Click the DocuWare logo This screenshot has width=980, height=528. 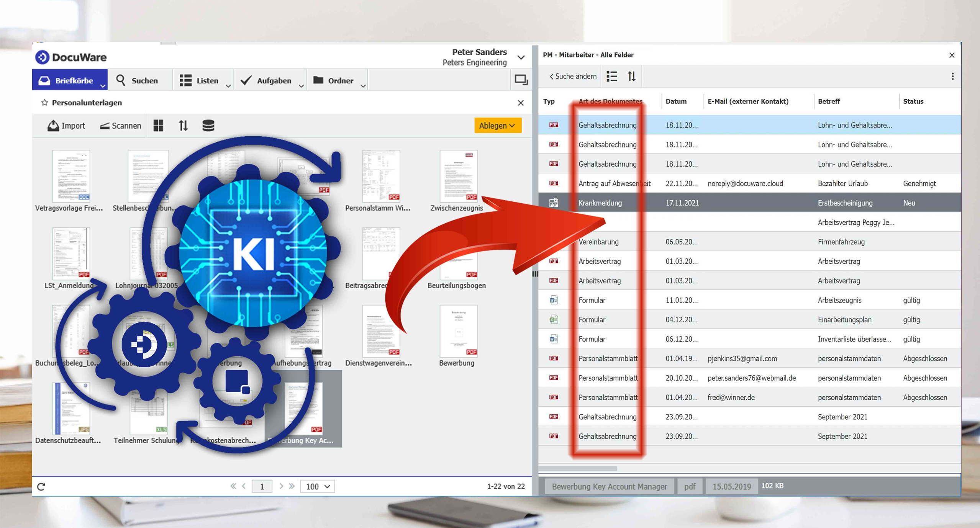pyautogui.click(x=71, y=57)
